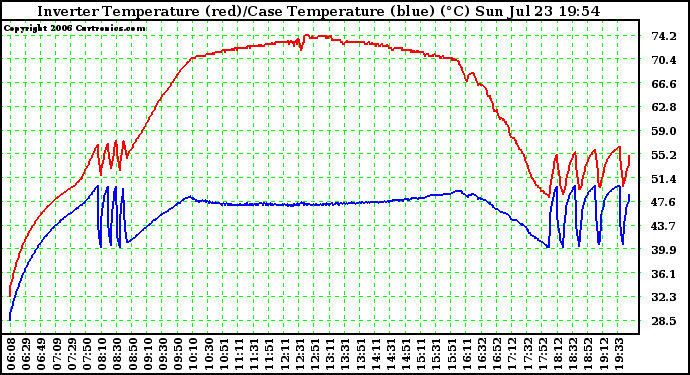Click the 17:32 time label
690x375 pixels.
coord(528,354)
